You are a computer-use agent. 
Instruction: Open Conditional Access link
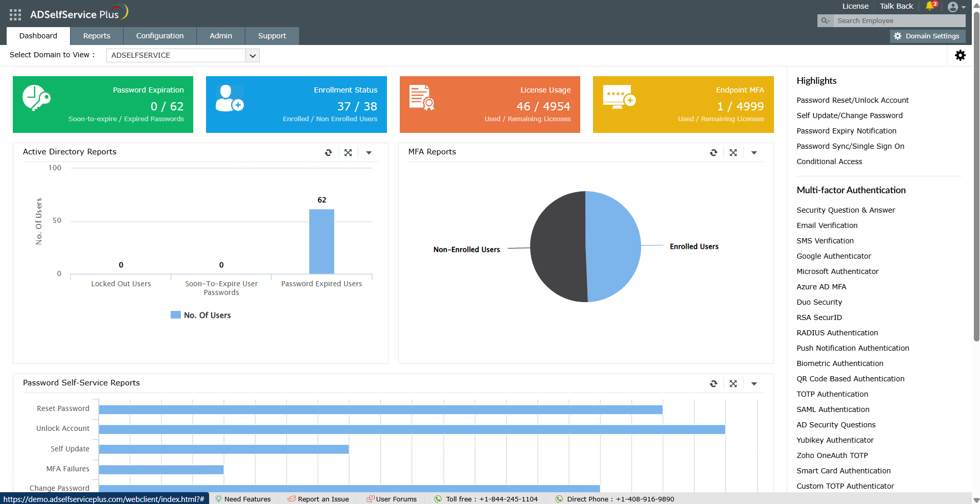(829, 162)
